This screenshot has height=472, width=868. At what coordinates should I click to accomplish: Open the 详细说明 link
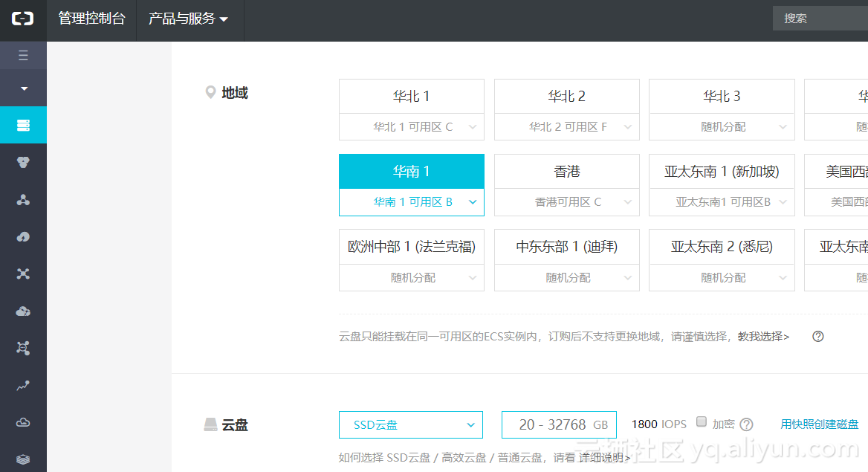pyautogui.click(x=604, y=458)
